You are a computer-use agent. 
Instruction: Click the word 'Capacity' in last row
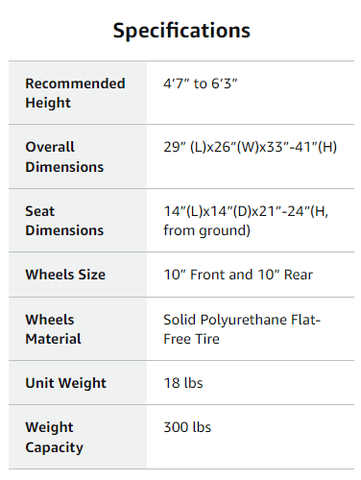(54, 448)
